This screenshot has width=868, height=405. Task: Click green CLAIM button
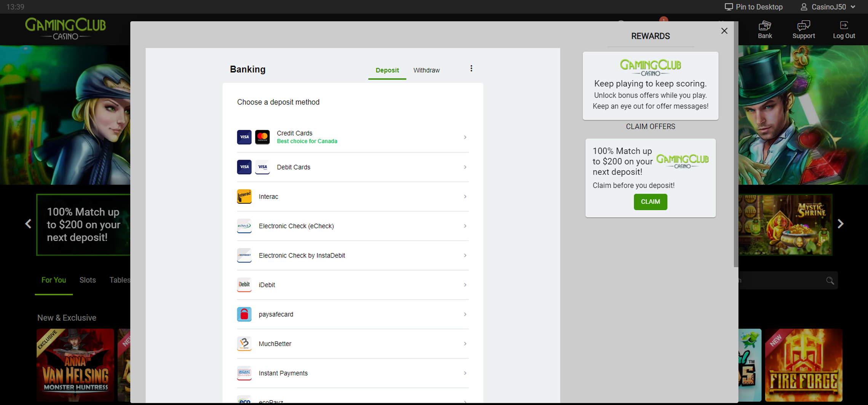point(650,202)
